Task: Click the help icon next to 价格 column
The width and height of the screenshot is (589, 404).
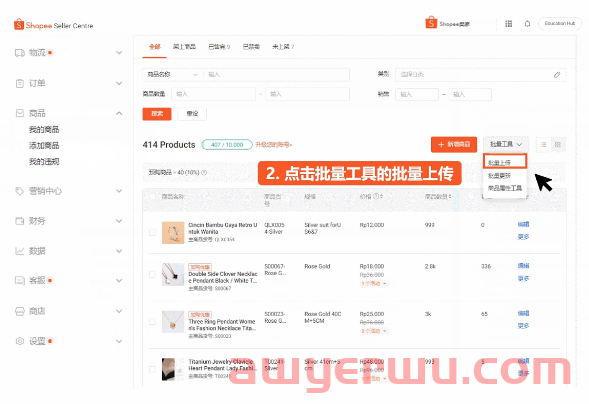Action: (x=376, y=196)
